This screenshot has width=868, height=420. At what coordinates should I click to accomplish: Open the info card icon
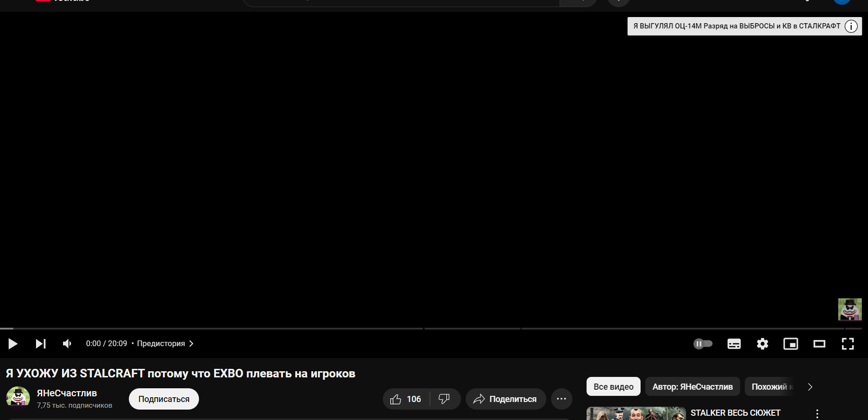click(x=851, y=27)
